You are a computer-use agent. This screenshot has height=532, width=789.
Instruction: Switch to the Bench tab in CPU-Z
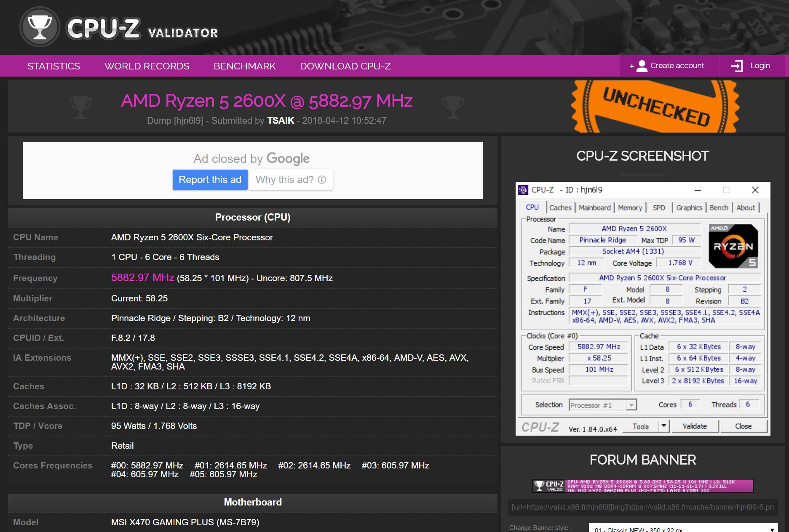tap(719, 207)
